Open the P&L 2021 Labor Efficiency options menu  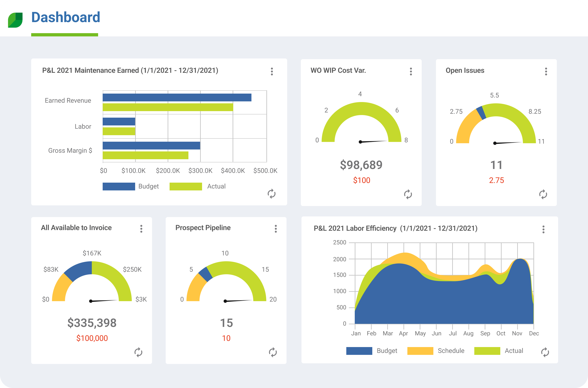click(543, 229)
